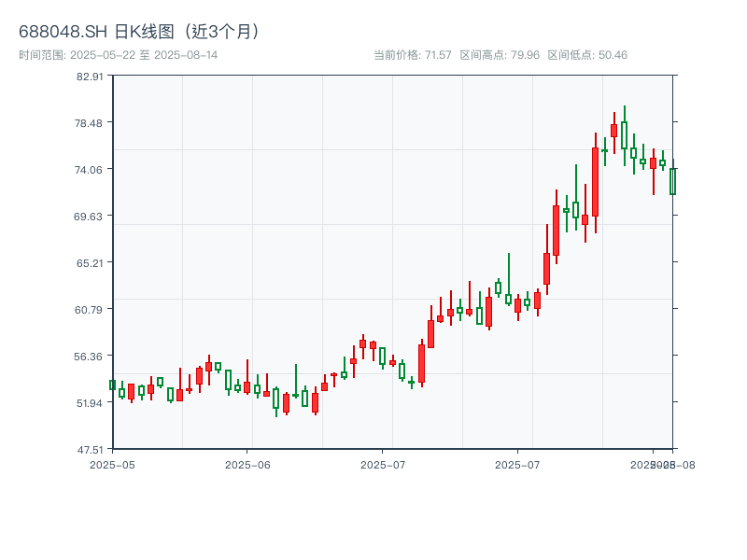Click the 当前价格: 71.57 label
The height and width of the screenshot is (560, 747).
(413, 55)
